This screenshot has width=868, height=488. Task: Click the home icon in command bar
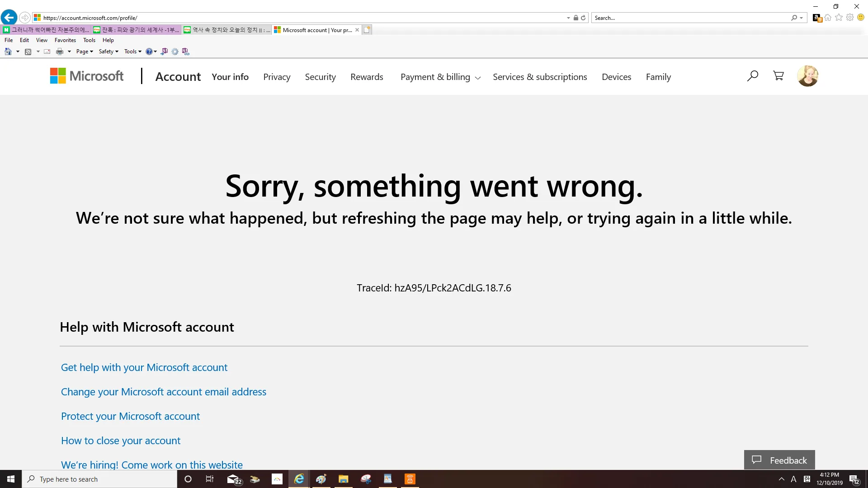[8, 52]
